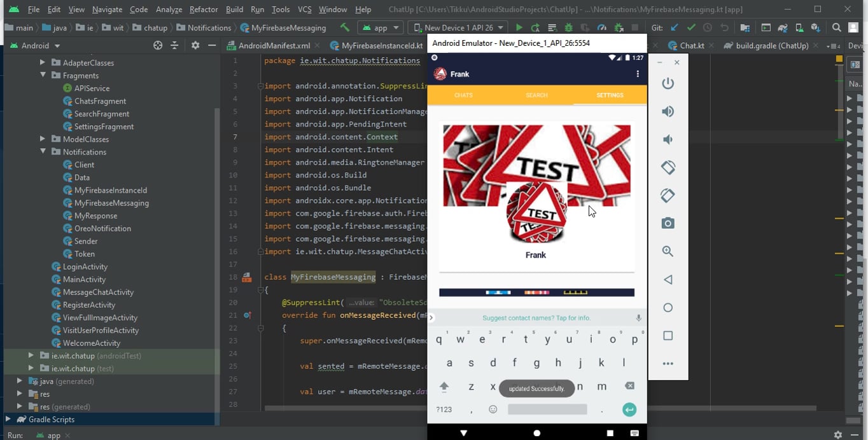Collapse the Notifications folder
The width and height of the screenshot is (868, 440).
[x=42, y=151]
